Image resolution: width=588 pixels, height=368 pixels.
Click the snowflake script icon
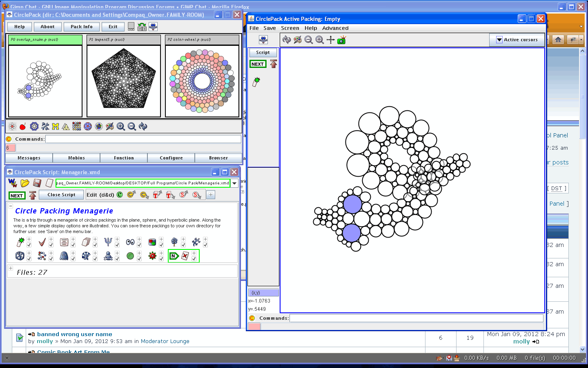point(196,242)
